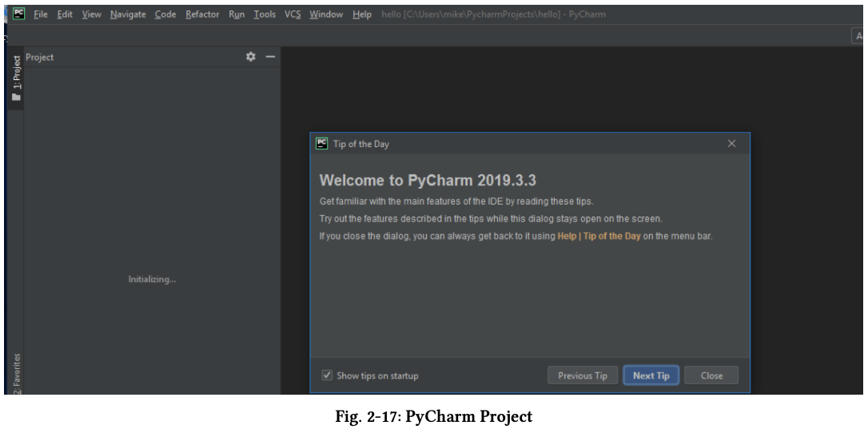
Task: Open the Help menu
Action: pos(362,14)
